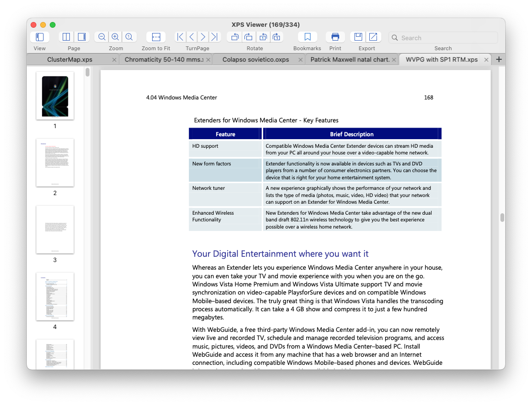Close the Patrick Maxwell natal chart tab

point(394,60)
